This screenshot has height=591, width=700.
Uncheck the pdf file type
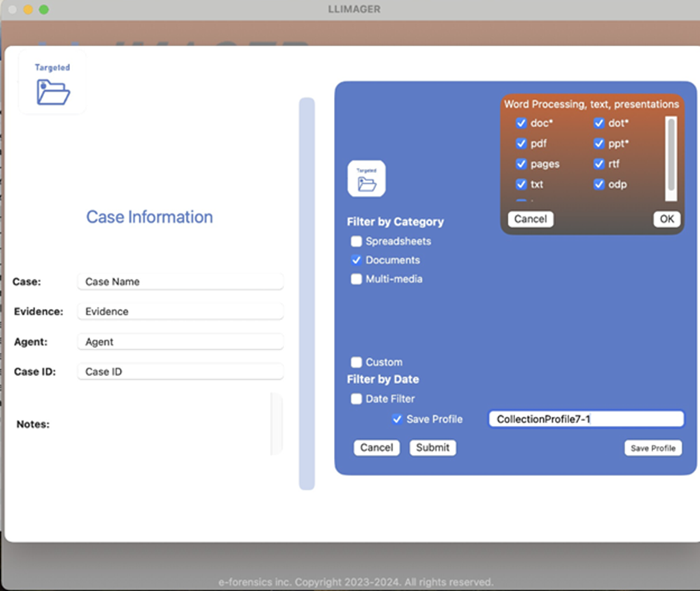[x=521, y=144]
